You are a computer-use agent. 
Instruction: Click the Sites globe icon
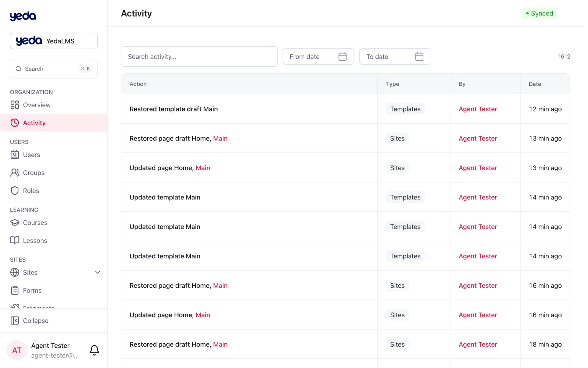point(15,272)
